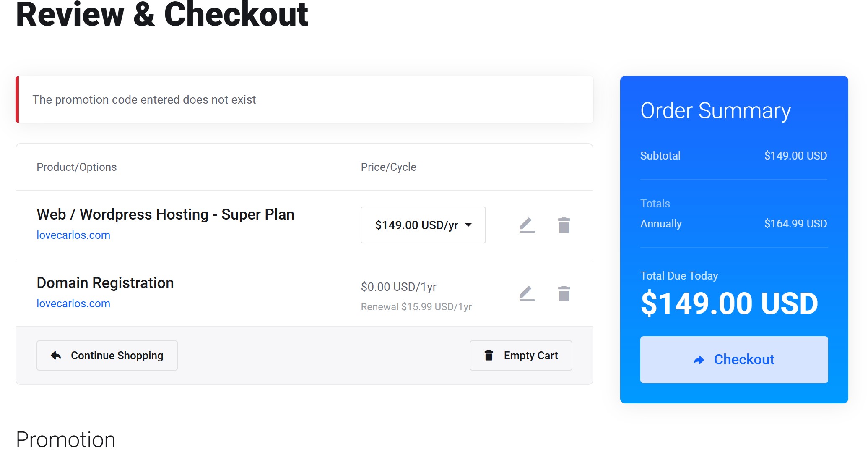This screenshot has height=455, width=868.
Task: Click the Order Summary heading
Action: (x=716, y=110)
